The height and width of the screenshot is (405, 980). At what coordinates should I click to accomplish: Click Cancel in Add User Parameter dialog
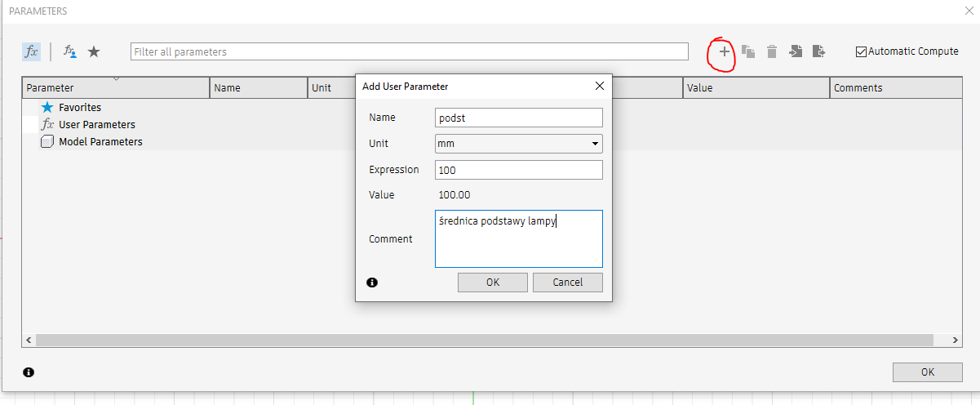coord(568,283)
